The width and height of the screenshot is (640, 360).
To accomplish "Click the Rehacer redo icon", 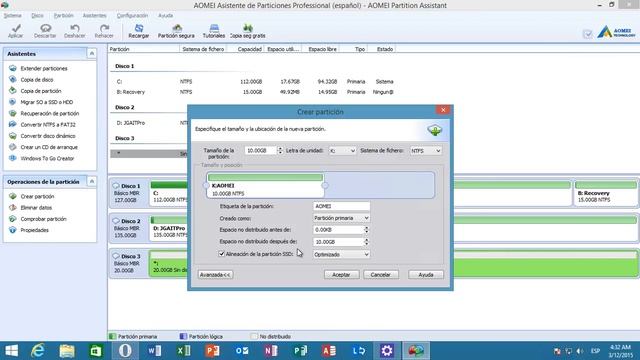I will point(104,31).
